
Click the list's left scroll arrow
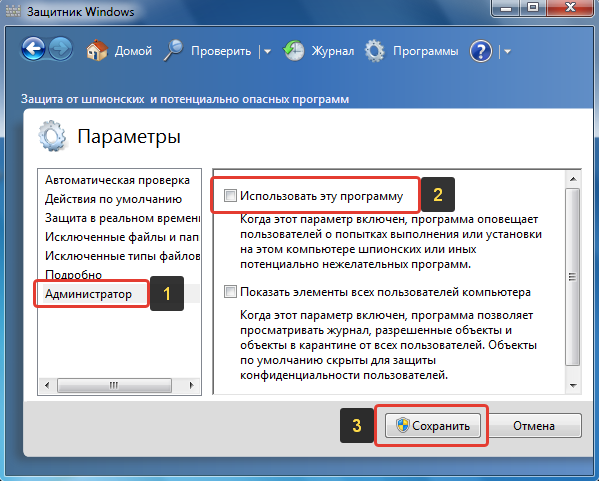(x=47, y=385)
